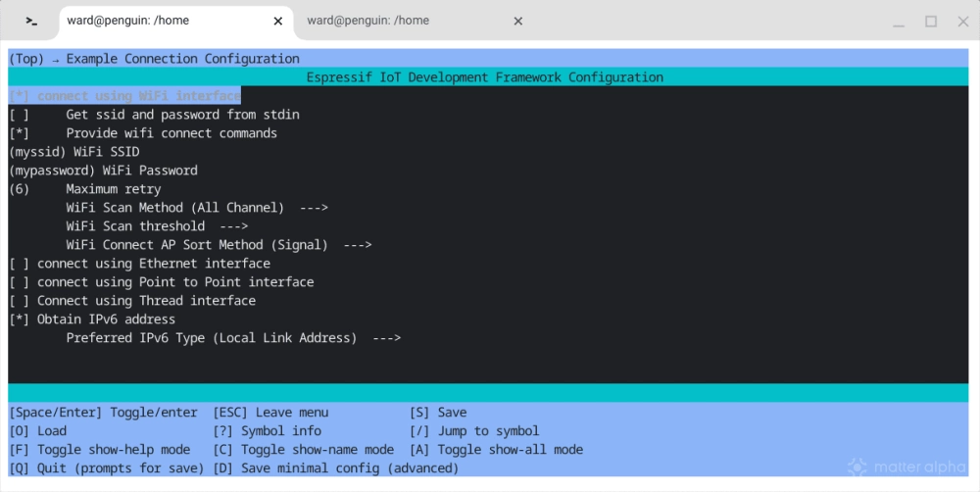
Task: Select the (myssid) WiFi SSID field
Action: (74, 152)
